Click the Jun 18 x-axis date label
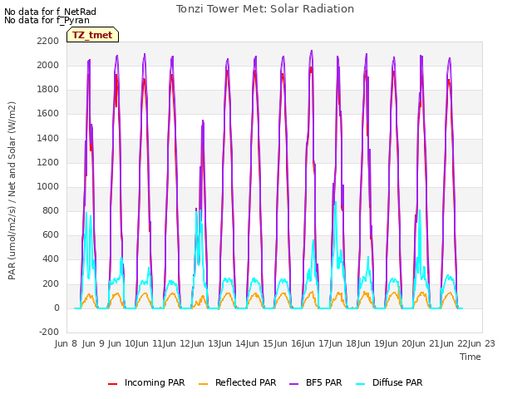Screen dimensions: 532x399 tap(342, 343)
